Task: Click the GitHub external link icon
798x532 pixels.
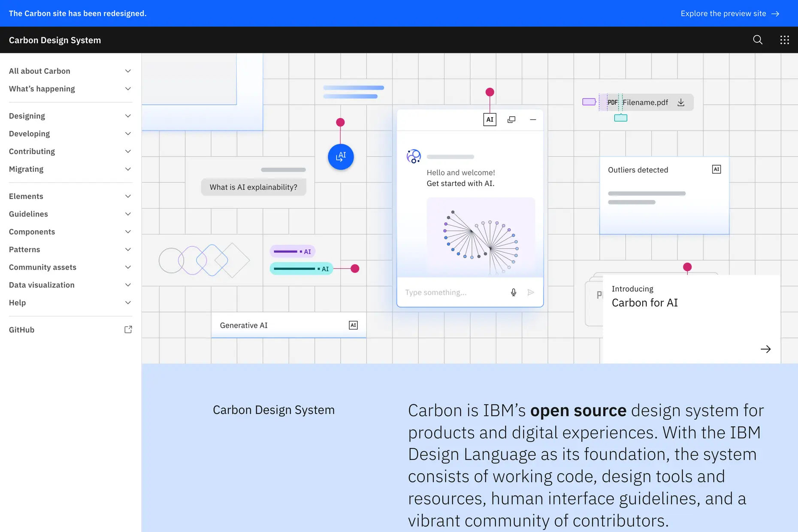Action: 128,329
